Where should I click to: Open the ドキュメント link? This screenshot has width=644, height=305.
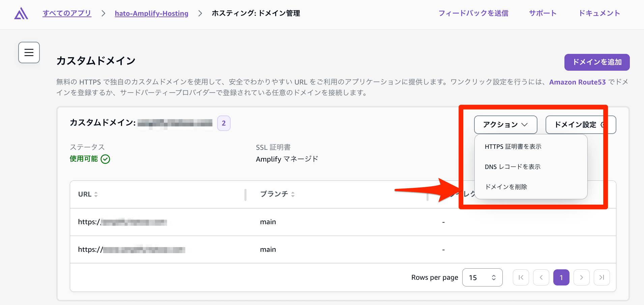(599, 13)
